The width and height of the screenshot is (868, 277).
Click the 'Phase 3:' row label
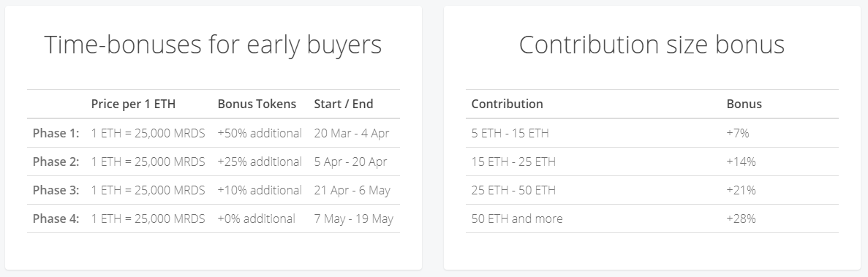[x=56, y=190]
